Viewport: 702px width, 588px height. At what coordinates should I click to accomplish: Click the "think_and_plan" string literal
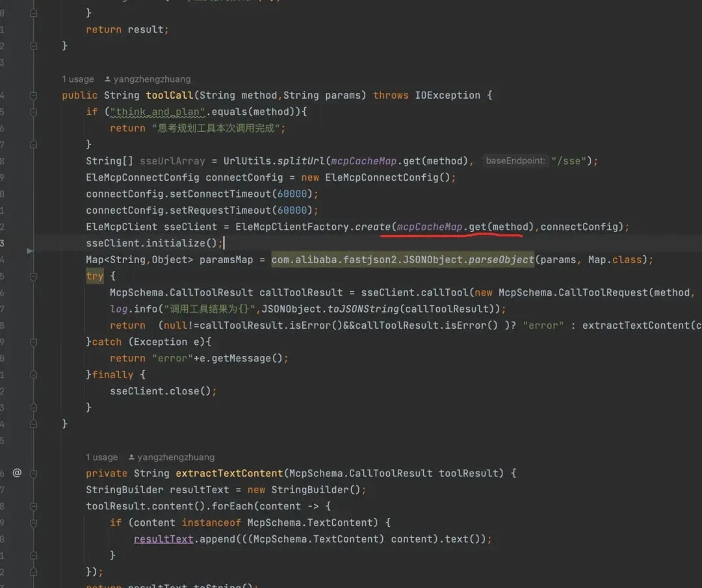[157, 112]
